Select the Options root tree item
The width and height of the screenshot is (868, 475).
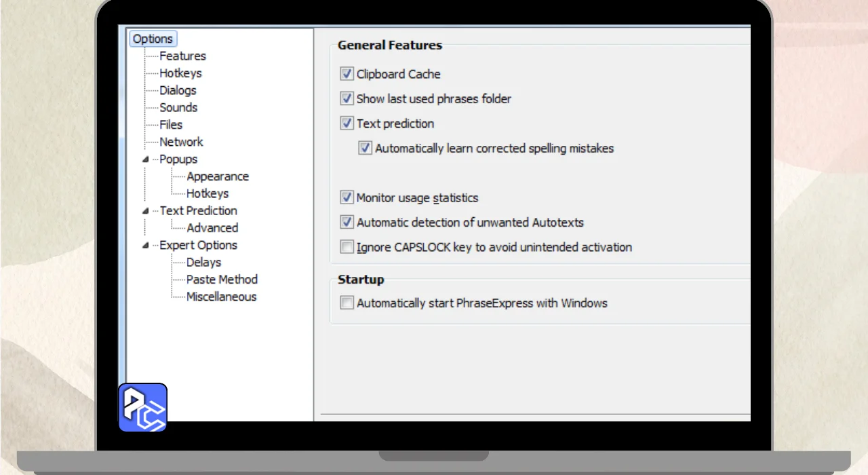[x=153, y=39]
